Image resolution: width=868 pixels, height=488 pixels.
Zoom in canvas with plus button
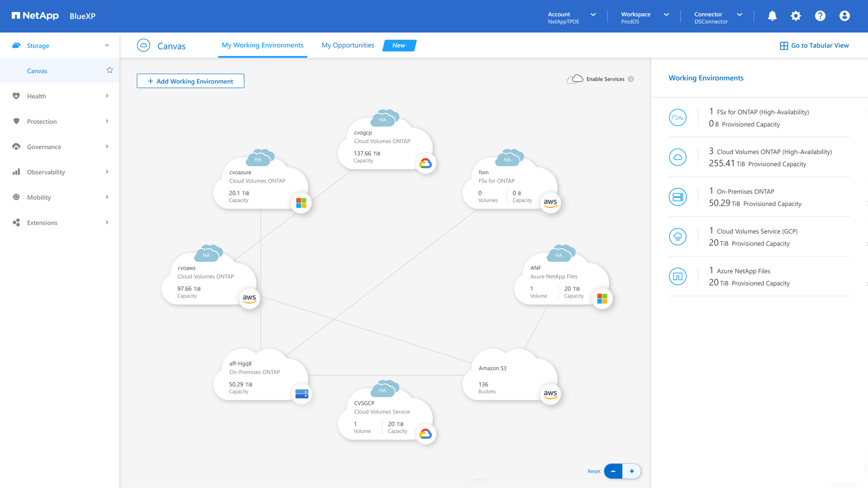pyautogui.click(x=632, y=471)
